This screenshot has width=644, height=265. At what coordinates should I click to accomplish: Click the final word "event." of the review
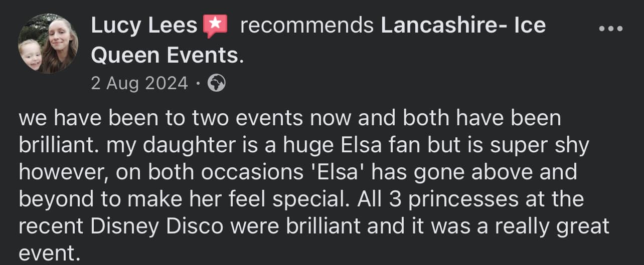point(50,252)
